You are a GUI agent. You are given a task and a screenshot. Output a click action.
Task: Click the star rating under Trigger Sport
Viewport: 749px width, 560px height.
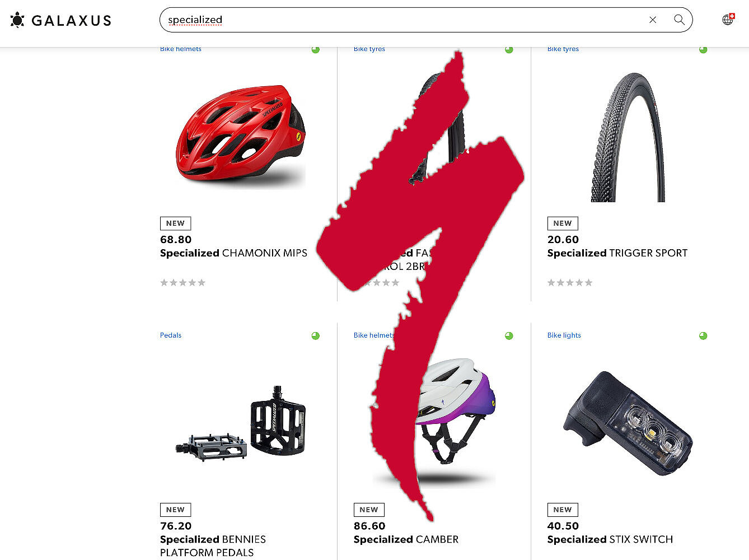click(570, 283)
